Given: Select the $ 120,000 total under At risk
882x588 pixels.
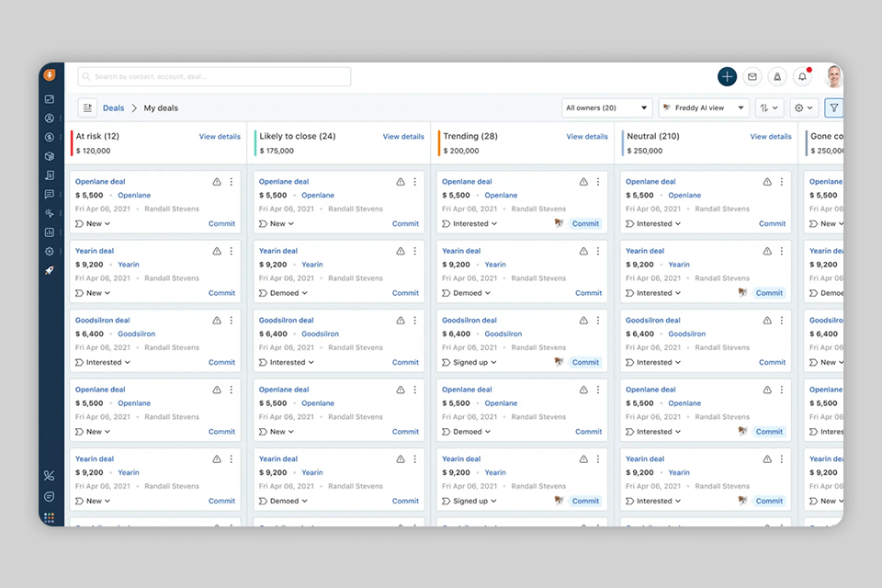Looking at the screenshot, I should pos(94,151).
